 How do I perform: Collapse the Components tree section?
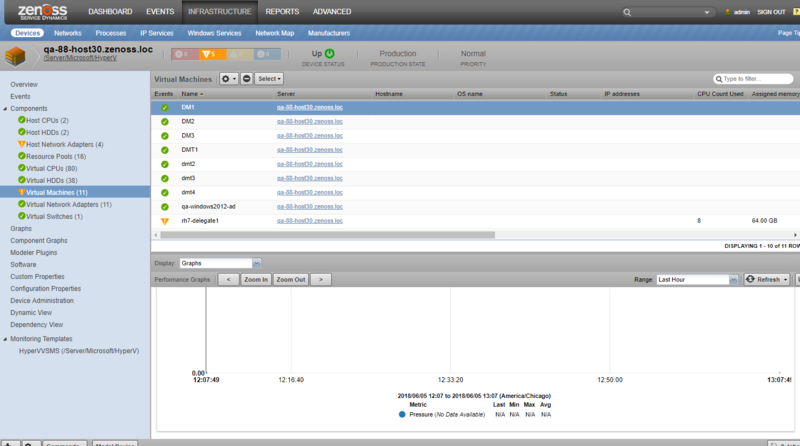(x=5, y=109)
